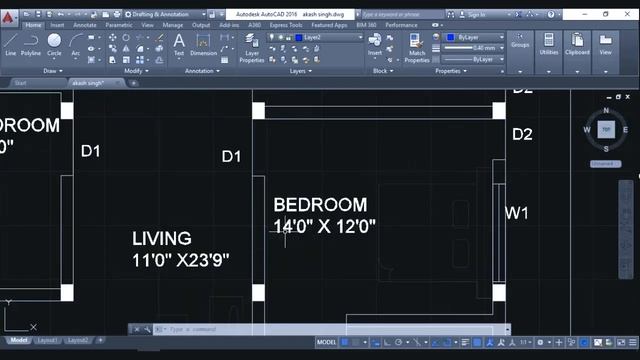Open the Manage ribbon tab
Image resolution: width=640 pixels, height=360 pixels.
(173, 25)
